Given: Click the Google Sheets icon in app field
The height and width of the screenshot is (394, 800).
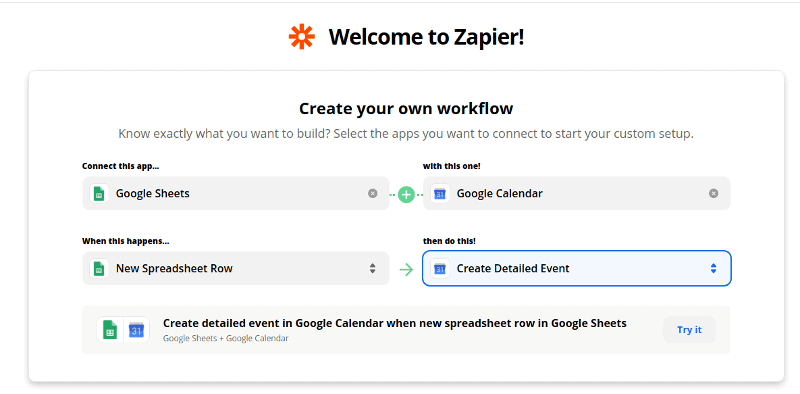Looking at the screenshot, I should [99, 194].
